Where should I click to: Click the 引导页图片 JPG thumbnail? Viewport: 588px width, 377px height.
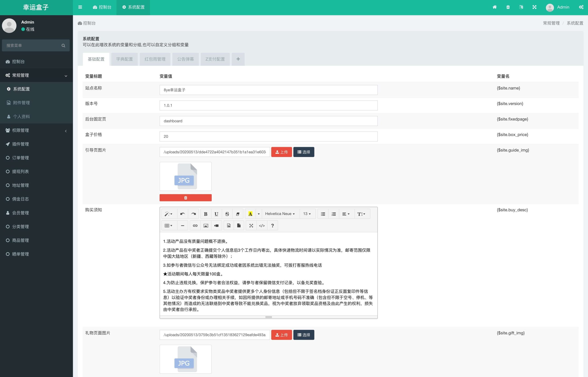pos(185,176)
